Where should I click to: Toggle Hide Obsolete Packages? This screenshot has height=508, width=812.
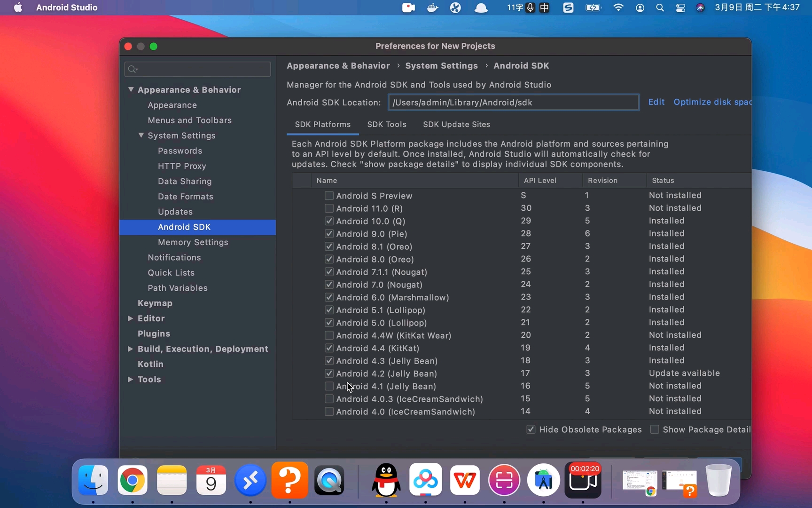(531, 429)
